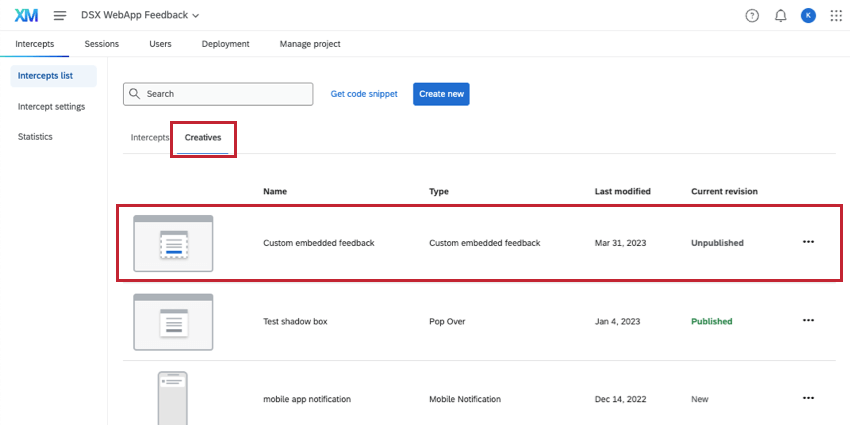Switch to the Sessions tab
Screen dimensions: 850x425
pyautogui.click(x=102, y=44)
